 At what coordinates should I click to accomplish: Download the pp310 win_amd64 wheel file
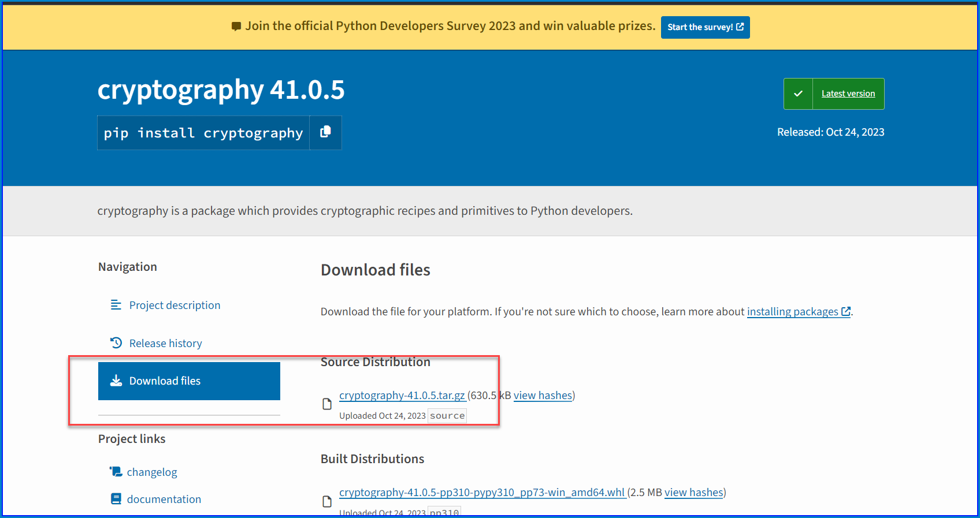[482, 493]
